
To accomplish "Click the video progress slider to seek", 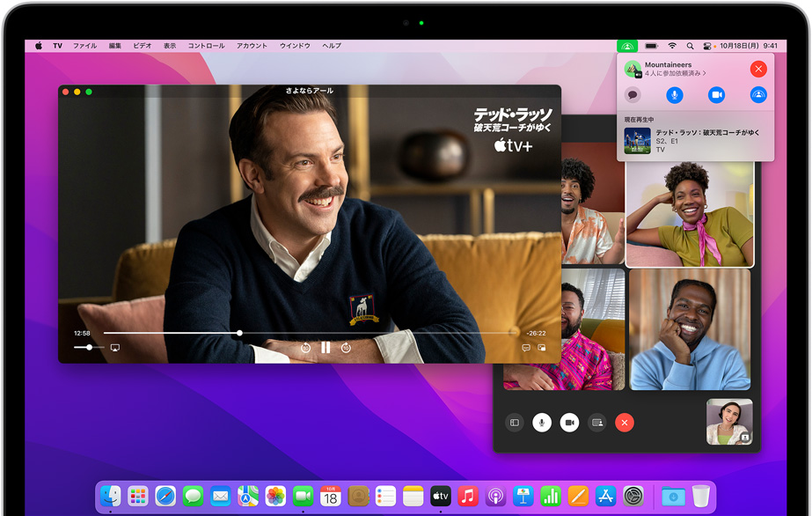I will [x=308, y=333].
